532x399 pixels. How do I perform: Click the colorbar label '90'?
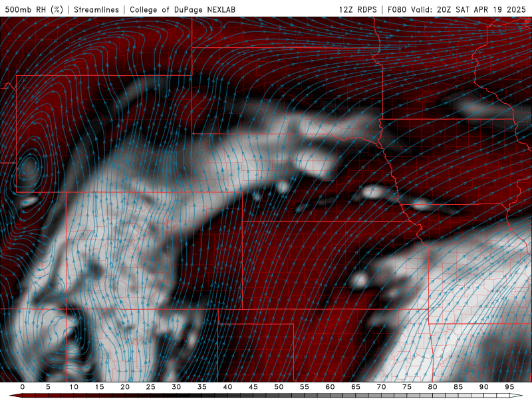coord(483,387)
